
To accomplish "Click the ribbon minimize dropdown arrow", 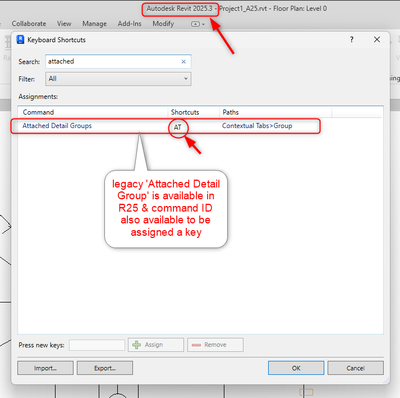I will point(203,24).
